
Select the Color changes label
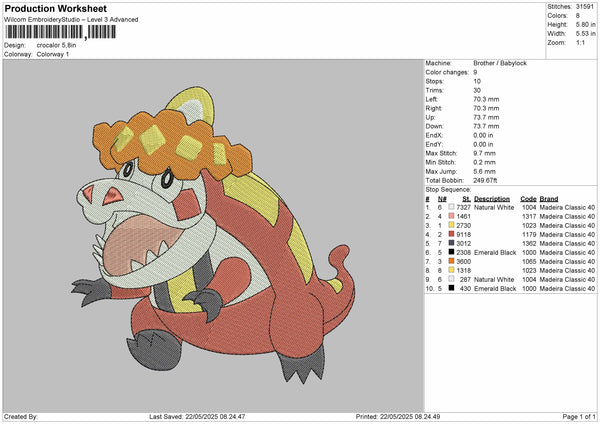click(x=447, y=72)
